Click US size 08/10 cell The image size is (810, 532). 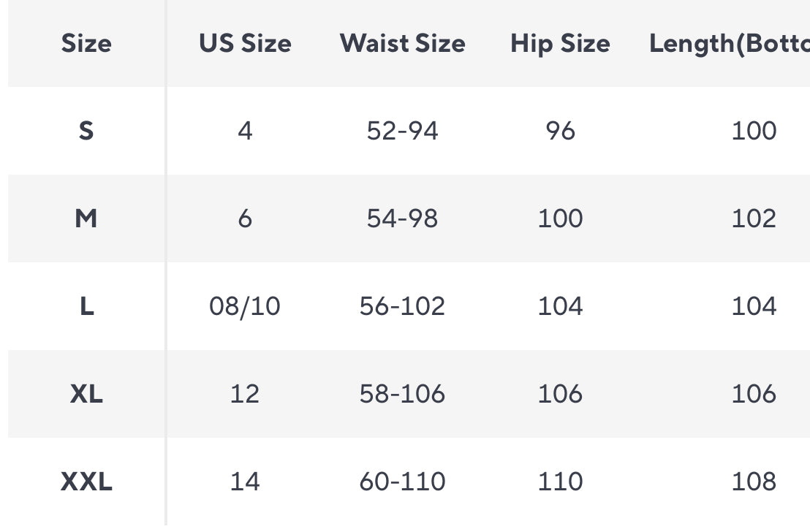[x=245, y=306]
